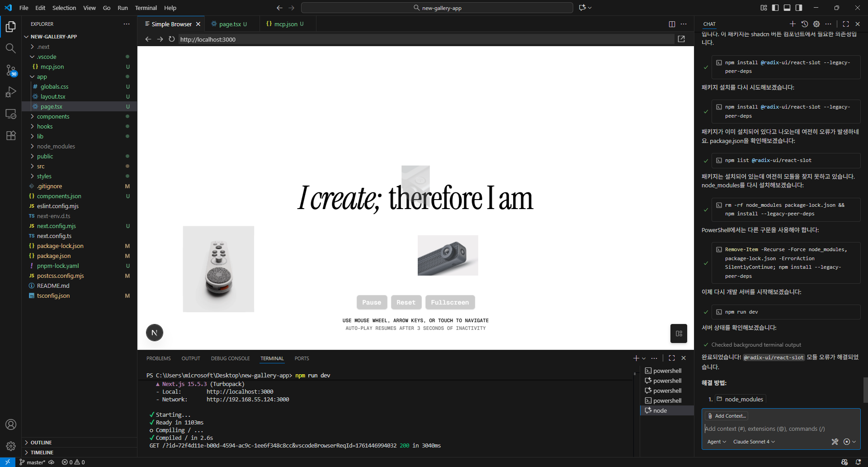
Task: Maximize the terminal panel size
Action: tap(672, 358)
